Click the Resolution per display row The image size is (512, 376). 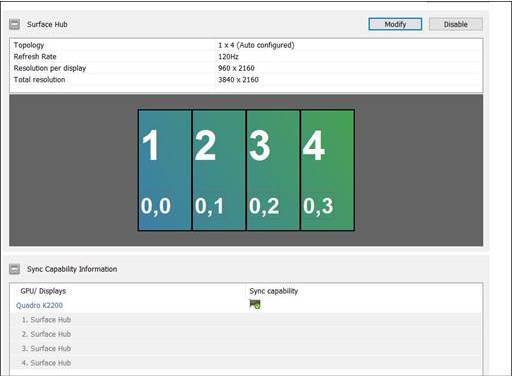(x=246, y=68)
